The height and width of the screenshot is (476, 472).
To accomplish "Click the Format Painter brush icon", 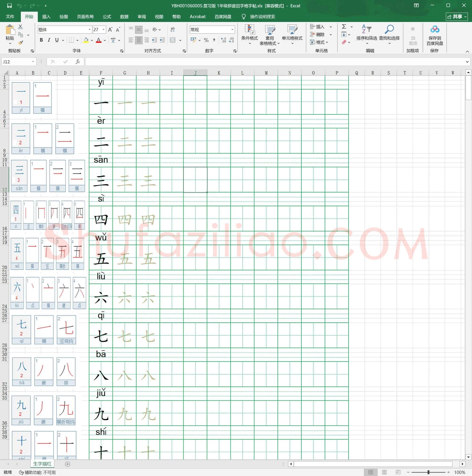I will click(21, 43).
